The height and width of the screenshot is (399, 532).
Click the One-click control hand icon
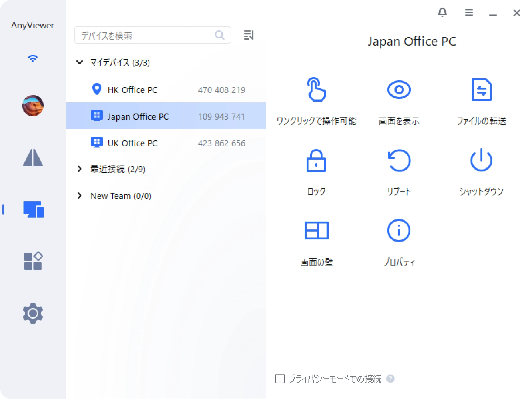tap(316, 90)
